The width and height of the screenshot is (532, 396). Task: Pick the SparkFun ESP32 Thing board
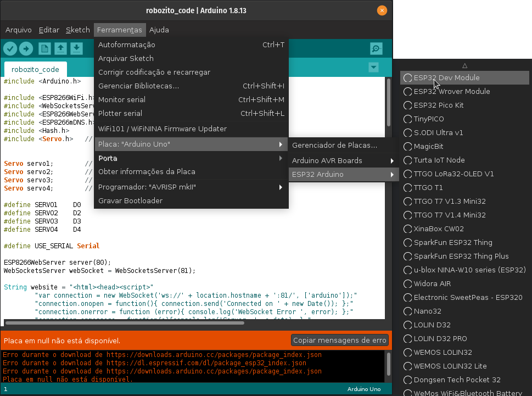point(464,243)
